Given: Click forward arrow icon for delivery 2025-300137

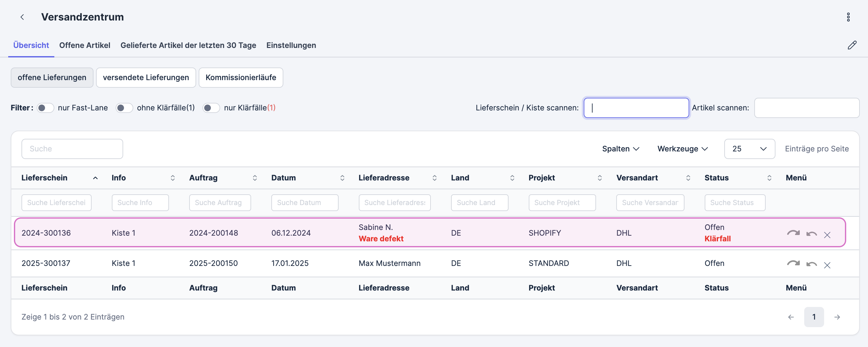Looking at the screenshot, I should 793,263.
